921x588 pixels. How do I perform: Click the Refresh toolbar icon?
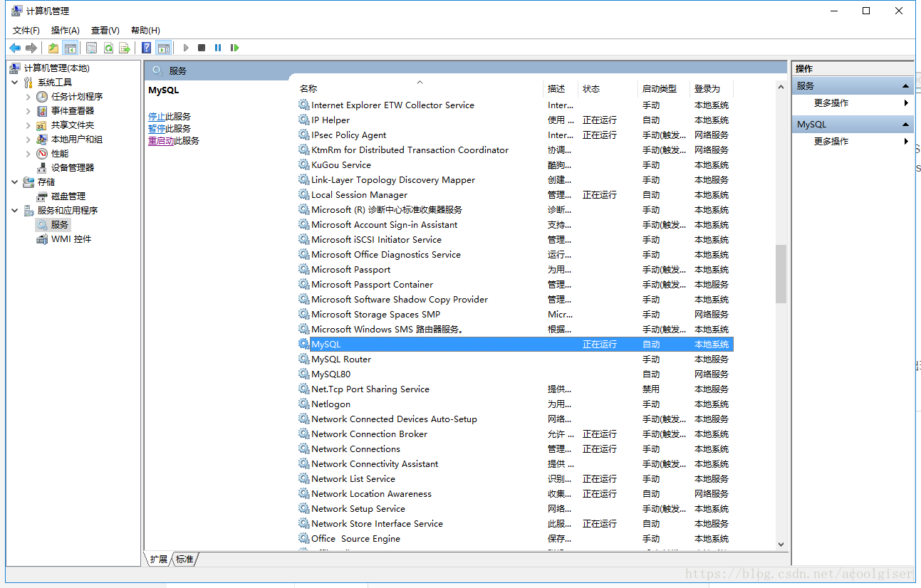tap(108, 48)
